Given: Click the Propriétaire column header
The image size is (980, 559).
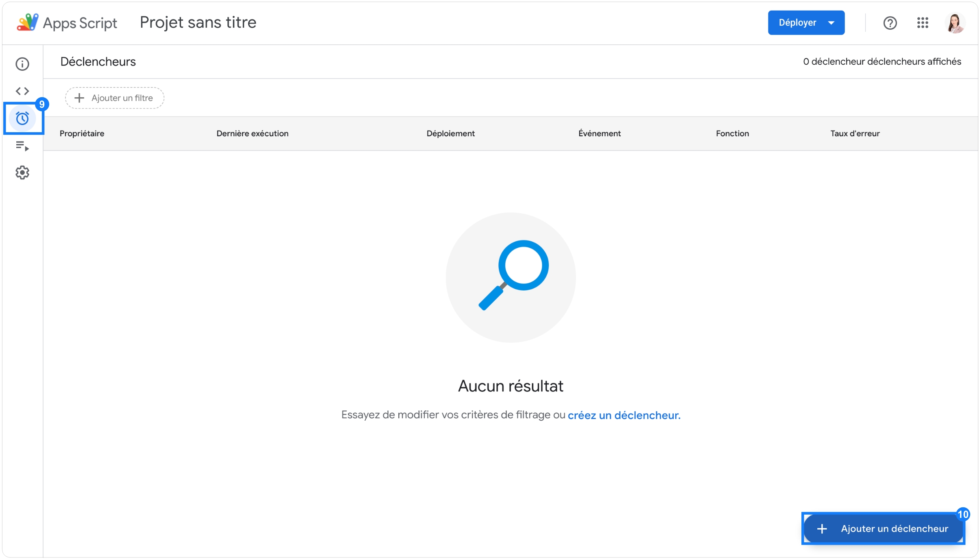Looking at the screenshot, I should (82, 133).
